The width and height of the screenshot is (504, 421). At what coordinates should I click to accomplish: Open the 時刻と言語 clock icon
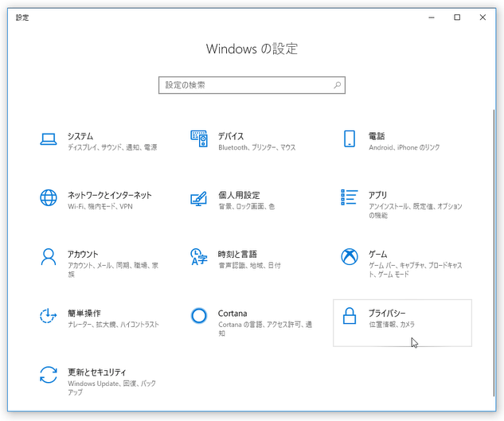point(199,257)
